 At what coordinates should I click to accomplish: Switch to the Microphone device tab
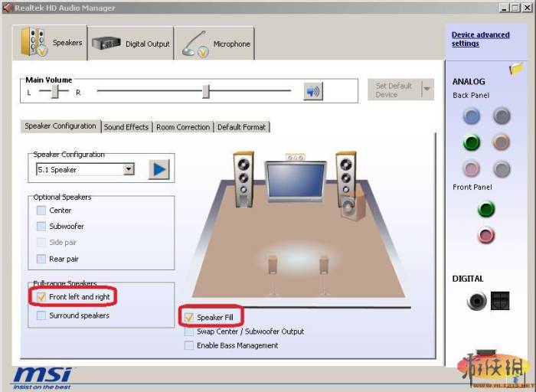point(214,44)
